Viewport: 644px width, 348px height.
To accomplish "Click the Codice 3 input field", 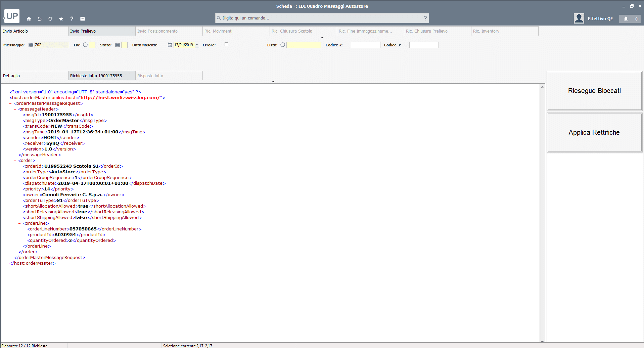I will 424,45.
